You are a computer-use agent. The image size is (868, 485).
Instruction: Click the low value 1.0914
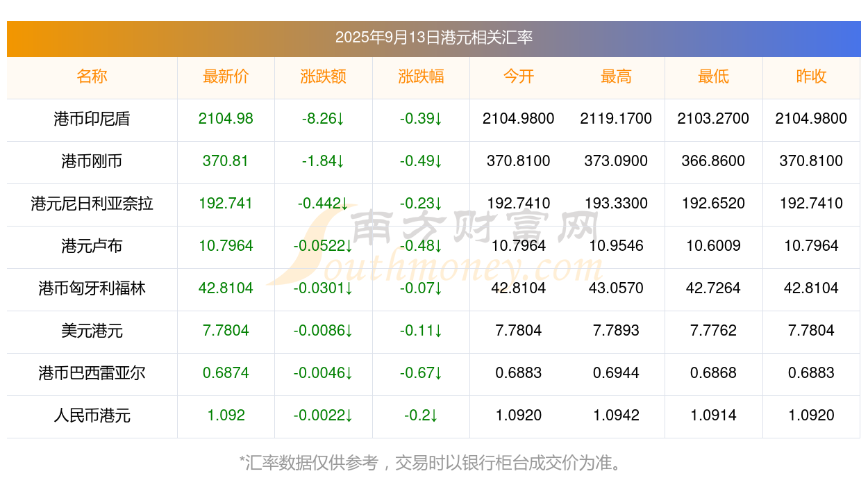click(714, 416)
